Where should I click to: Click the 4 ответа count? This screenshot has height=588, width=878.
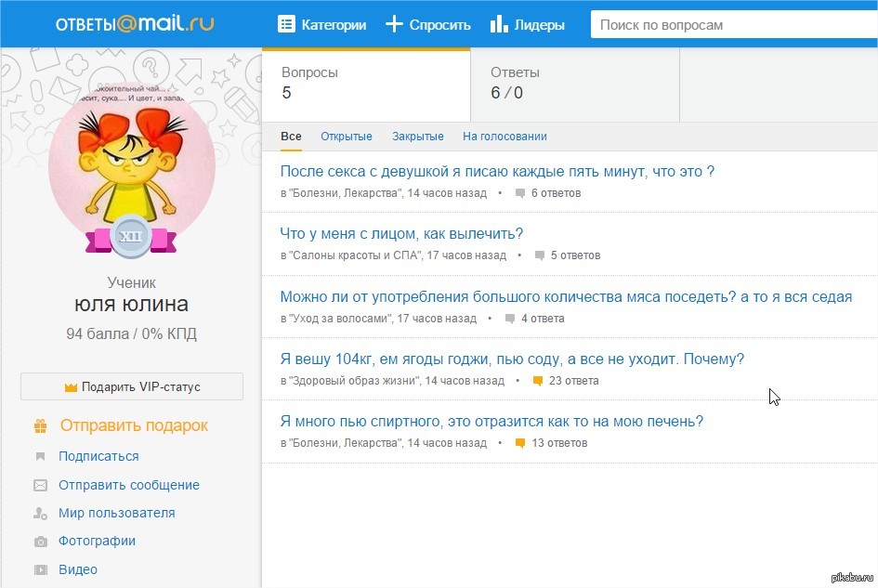tap(543, 319)
